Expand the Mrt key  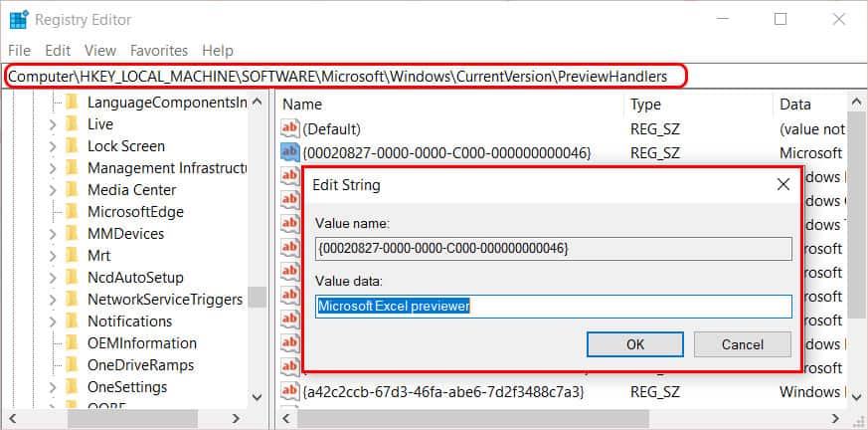53,256
